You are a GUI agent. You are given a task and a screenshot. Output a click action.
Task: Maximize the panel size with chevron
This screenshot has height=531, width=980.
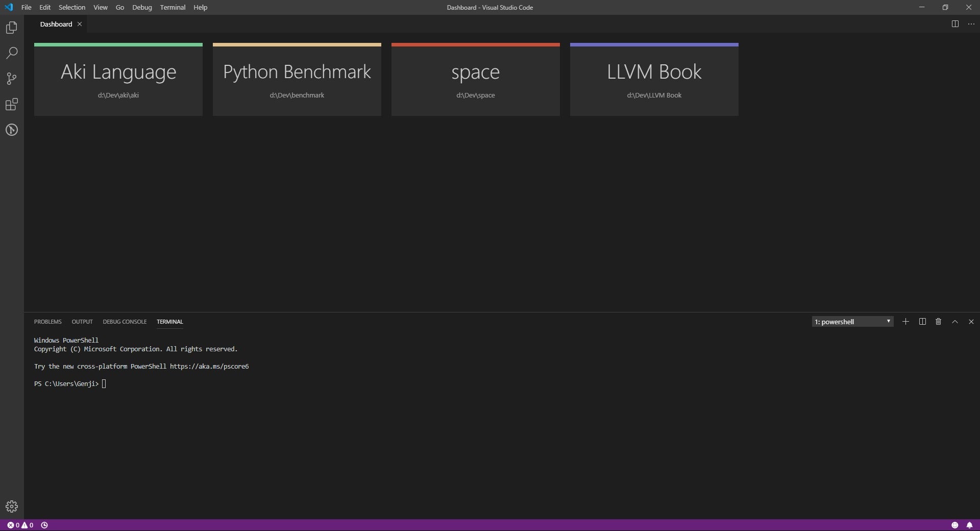coord(955,322)
